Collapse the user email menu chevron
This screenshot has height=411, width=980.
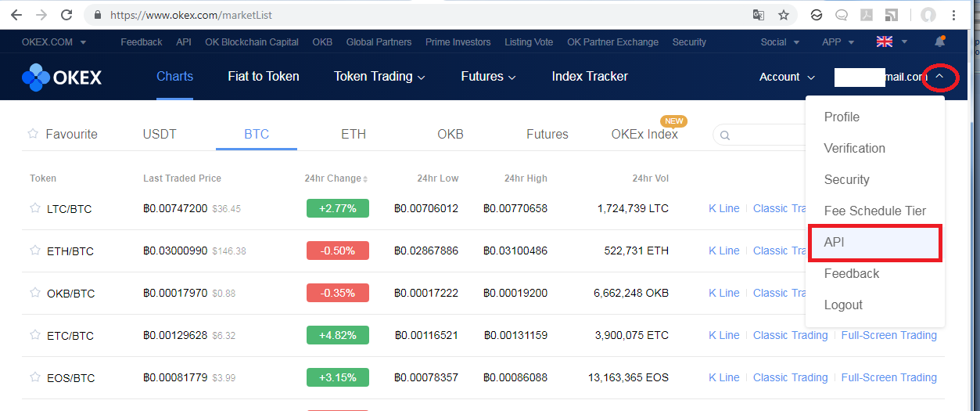(x=940, y=77)
